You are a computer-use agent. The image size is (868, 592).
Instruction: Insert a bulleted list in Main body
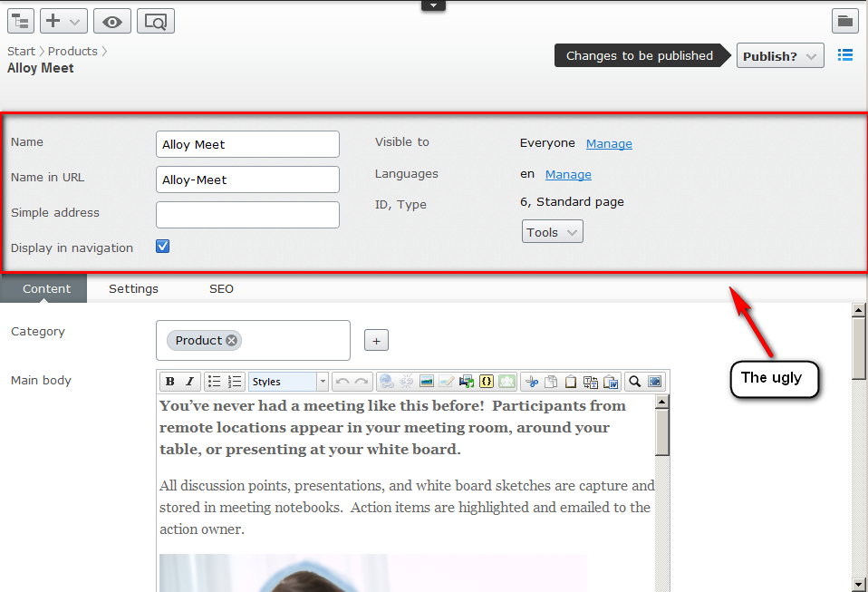pyautogui.click(x=215, y=382)
